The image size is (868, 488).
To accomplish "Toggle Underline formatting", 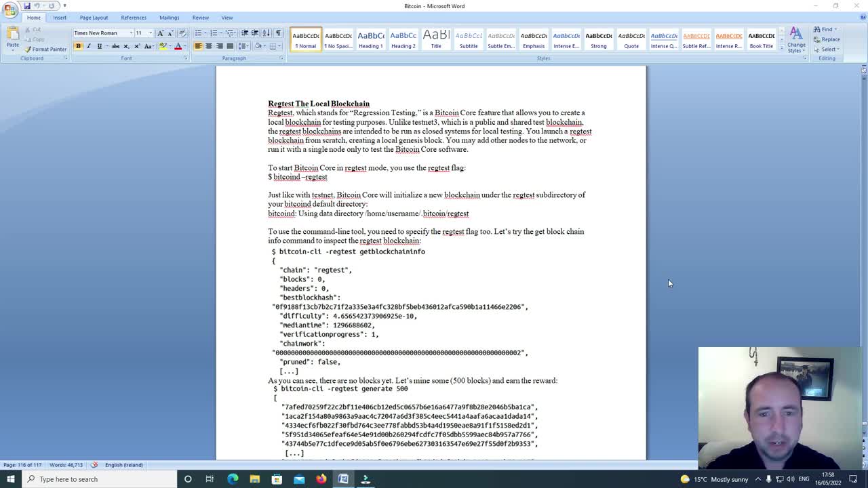I will point(99,46).
